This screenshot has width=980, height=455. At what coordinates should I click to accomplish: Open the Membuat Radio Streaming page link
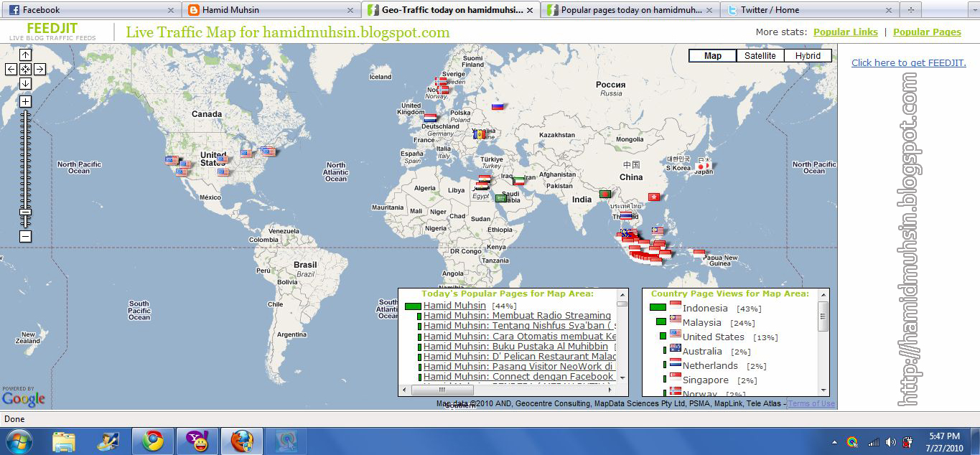tap(517, 316)
